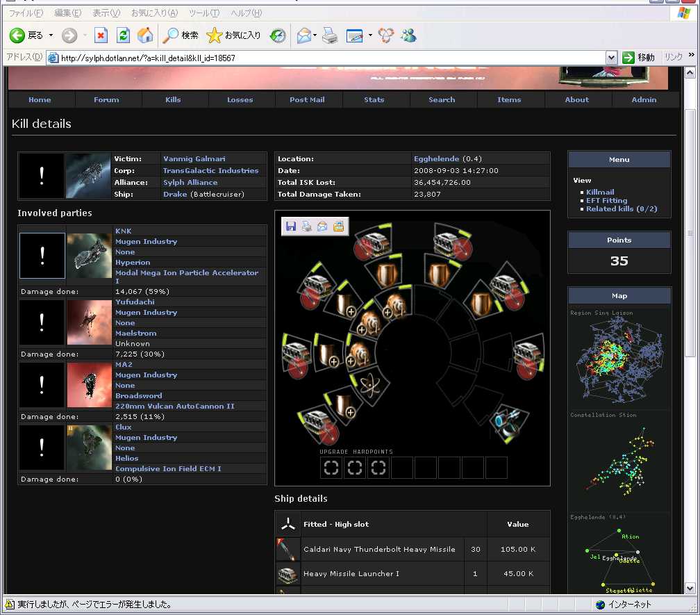Click the Forward arrow toolbar button
700x615 pixels.
pos(69,35)
